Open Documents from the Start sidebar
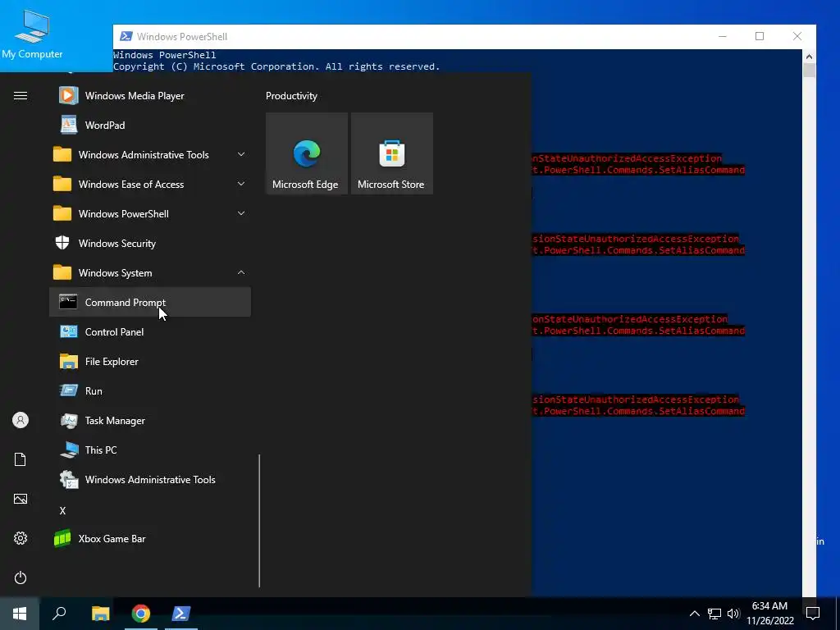Image resolution: width=840 pixels, height=630 pixels. coord(21,459)
